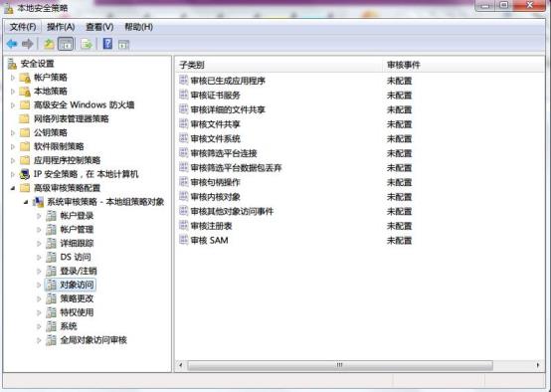Click the icon beside 登录/注销

point(51,271)
